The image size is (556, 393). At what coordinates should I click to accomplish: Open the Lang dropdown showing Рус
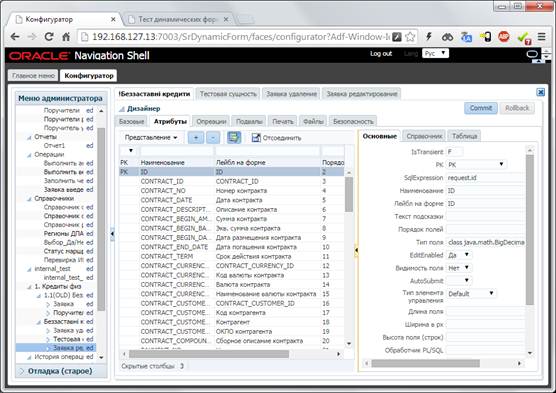(x=435, y=54)
